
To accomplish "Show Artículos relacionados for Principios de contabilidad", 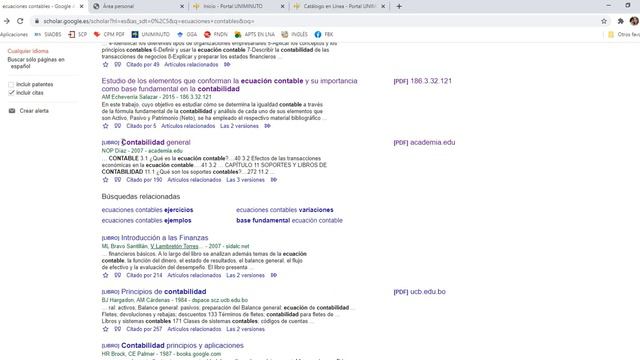I will 194,329.
